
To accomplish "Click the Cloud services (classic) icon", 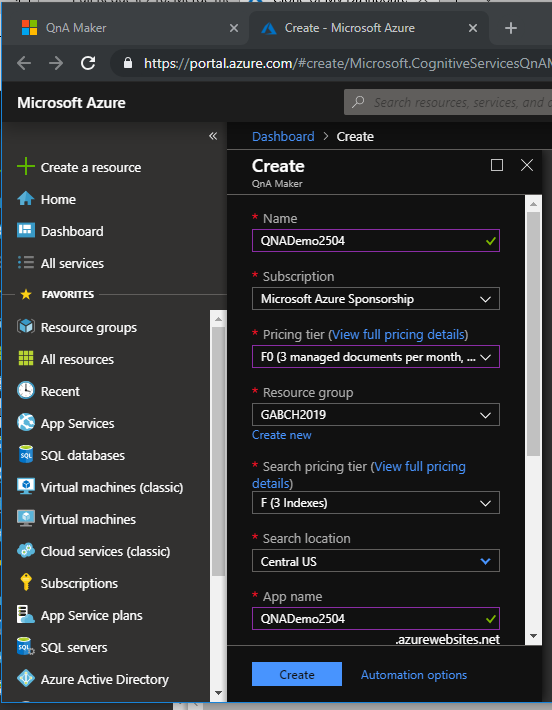I will point(26,551).
